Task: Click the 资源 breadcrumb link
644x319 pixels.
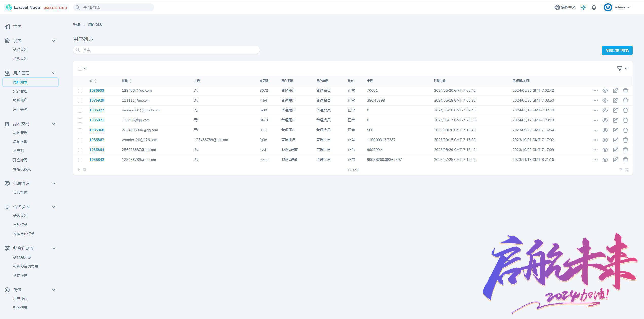Action: (77, 25)
